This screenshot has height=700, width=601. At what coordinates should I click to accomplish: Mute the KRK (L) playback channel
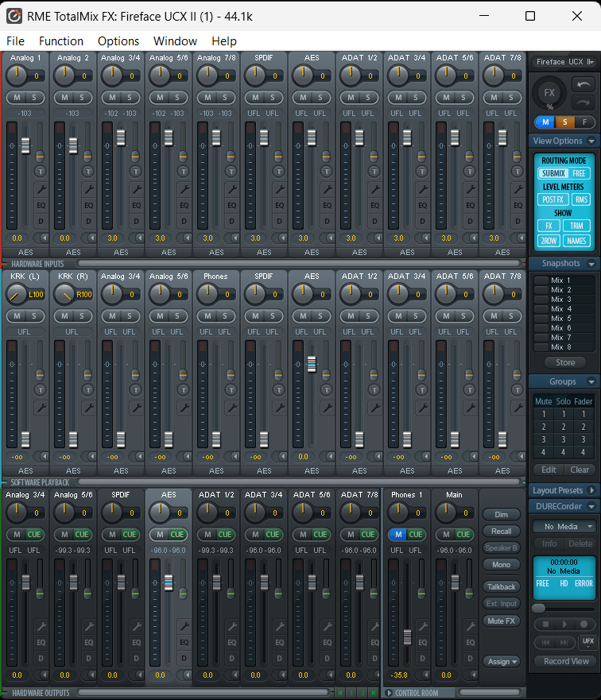point(17,316)
